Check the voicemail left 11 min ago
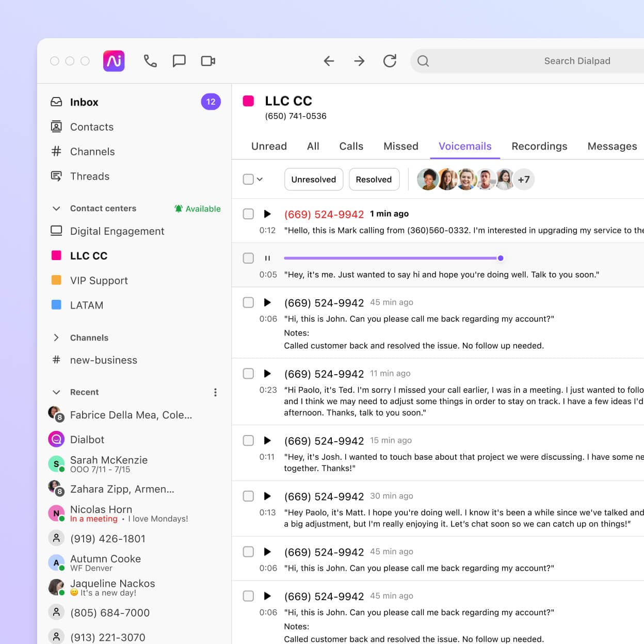644x644 pixels. pyautogui.click(x=248, y=374)
